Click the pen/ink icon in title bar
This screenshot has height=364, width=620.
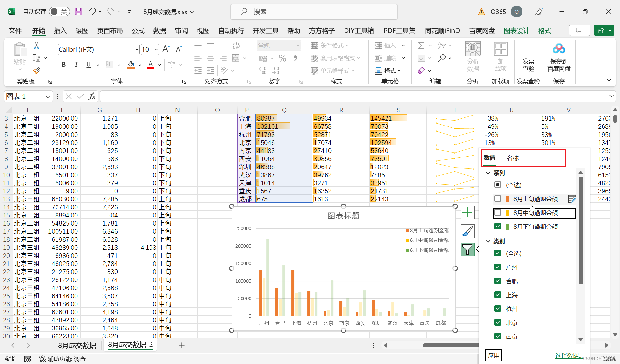[539, 12]
